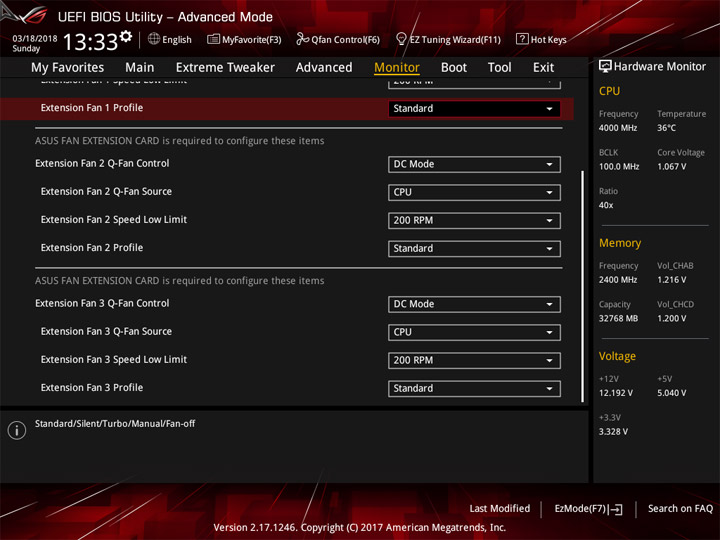The image size is (720, 540).
Task: Click the 100.0 MHz BCLK value
Action: (x=619, y=167)
